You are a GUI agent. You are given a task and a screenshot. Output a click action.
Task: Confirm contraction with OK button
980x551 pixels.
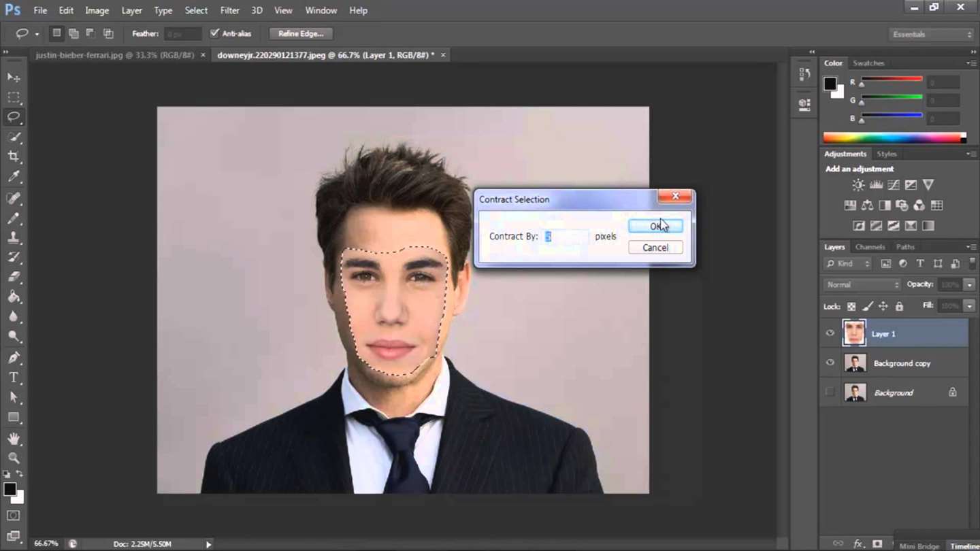(x=655, y=226)
